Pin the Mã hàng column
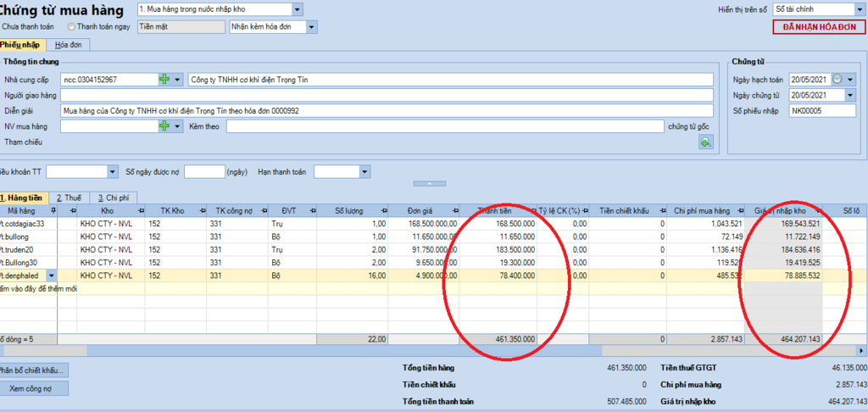The height and width of the screenshot is (412, 868). tap(53, 211)
